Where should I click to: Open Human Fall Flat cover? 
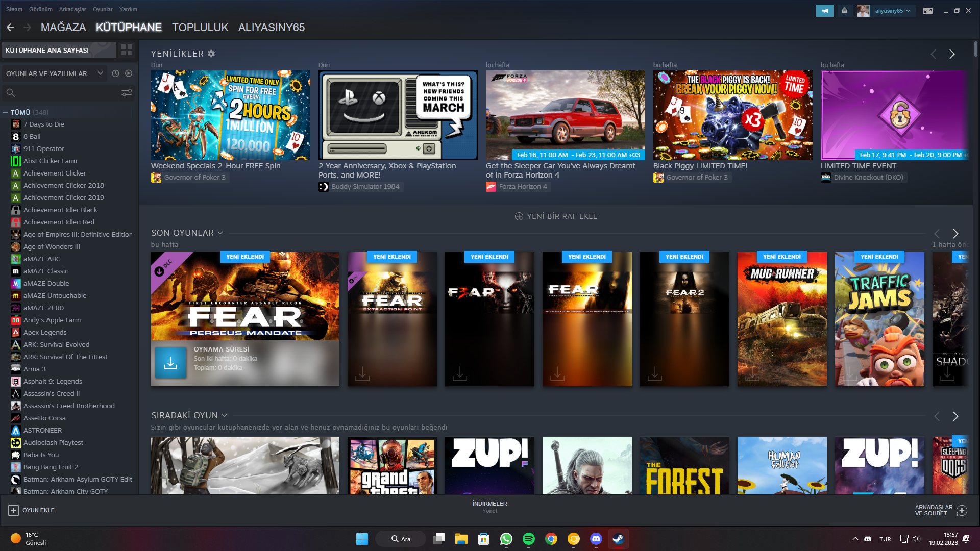coord(782,465)
